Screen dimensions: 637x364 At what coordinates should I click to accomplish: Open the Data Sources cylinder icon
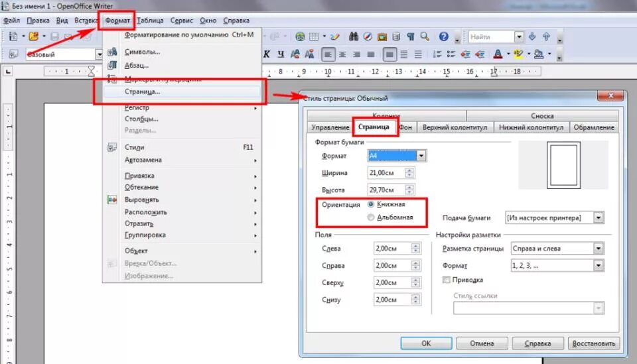[x=396, y=36]
